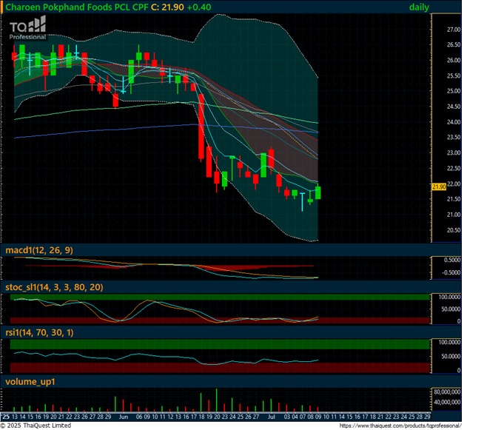Click the 0.5000 MACD scale value
The width and height of the screenshot is (504, 430).
click(x=452, y=260)
